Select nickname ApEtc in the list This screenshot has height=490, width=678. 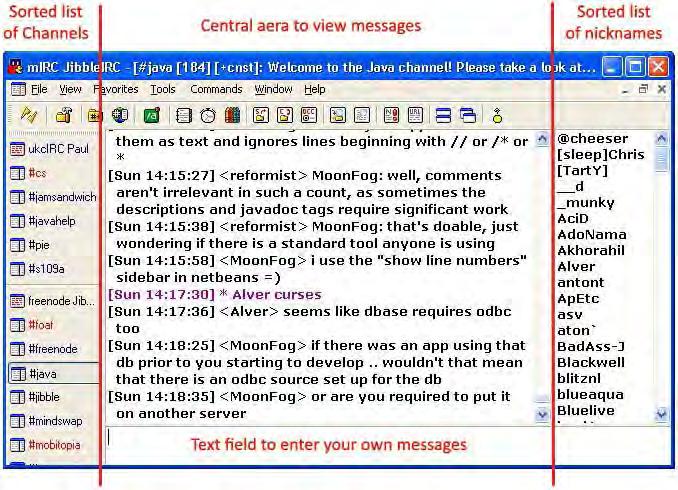[578, 298]
